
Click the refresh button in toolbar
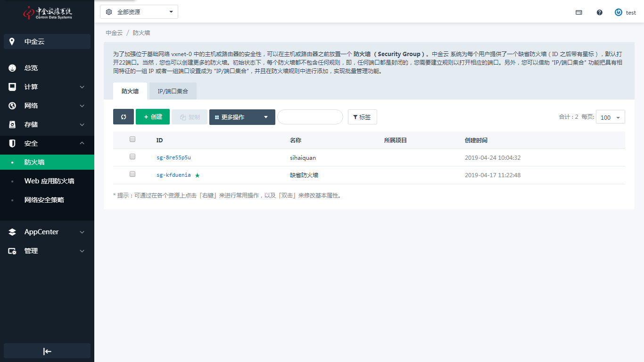[x=124, y=117]
